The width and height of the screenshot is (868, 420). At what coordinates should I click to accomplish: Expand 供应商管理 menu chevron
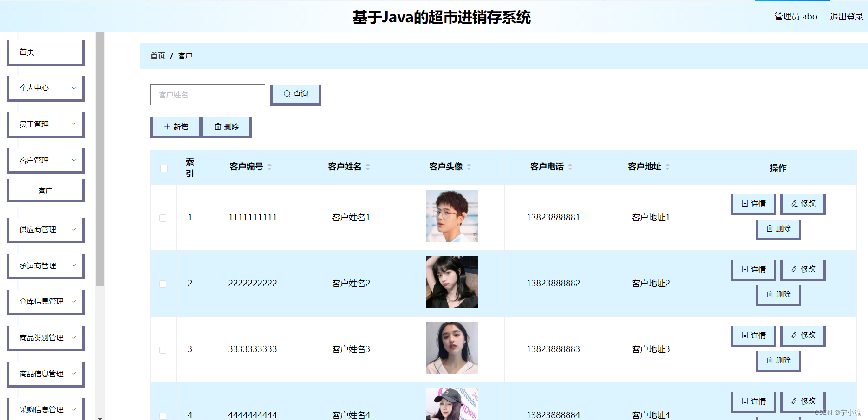[x=74, y=229]
